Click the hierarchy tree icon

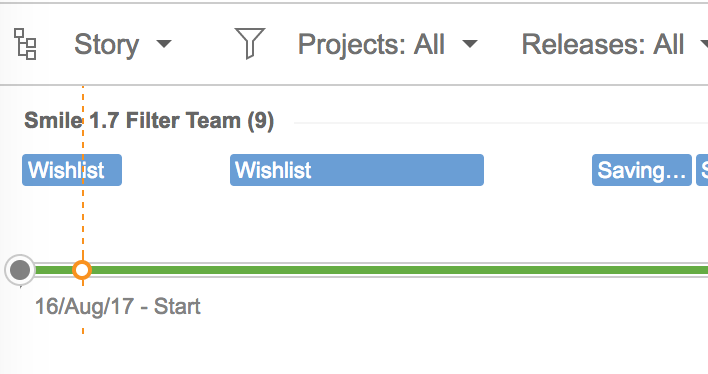pos(25,44)
